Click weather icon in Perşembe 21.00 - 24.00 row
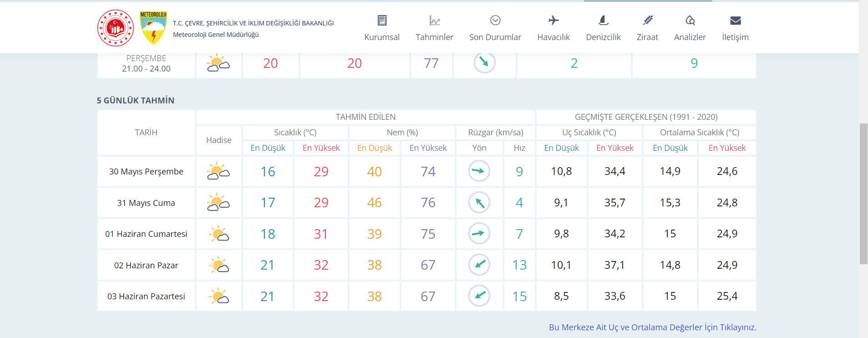This screenshot has width=868, height=338. coord(218,63)
